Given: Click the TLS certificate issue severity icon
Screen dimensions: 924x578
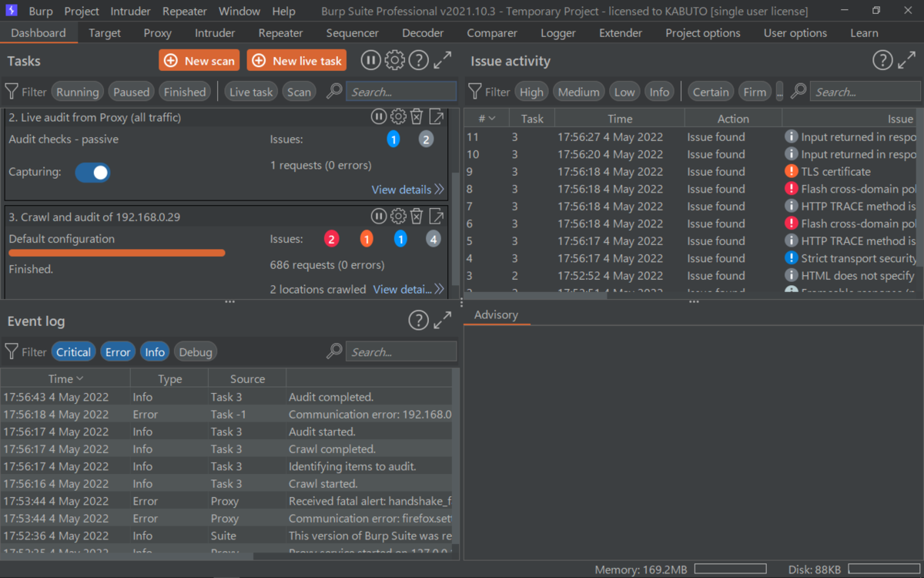Looking at the screenshot, I should (x=791, y=172).
